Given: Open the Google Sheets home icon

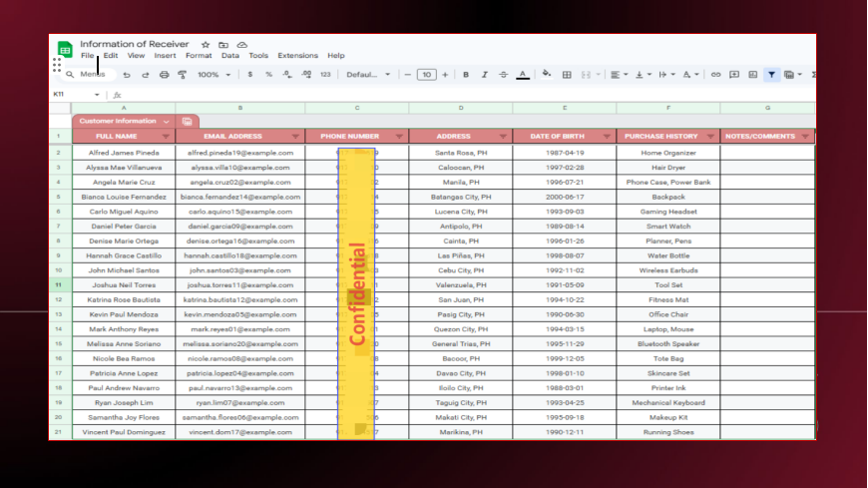Looking at the screenshot, I should (65, 49).
